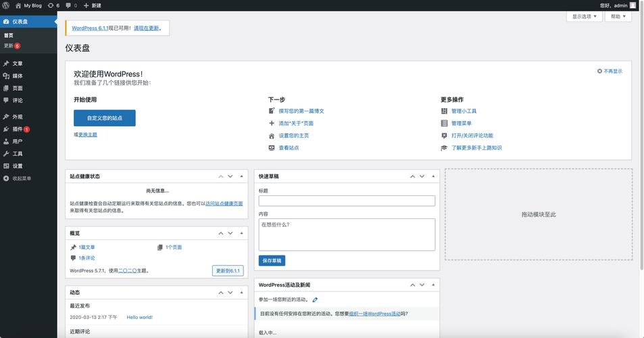Move 快速草稿 box down

[x=422, y=176]
